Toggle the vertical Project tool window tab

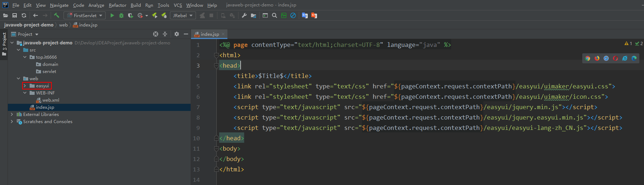point(4,44)
